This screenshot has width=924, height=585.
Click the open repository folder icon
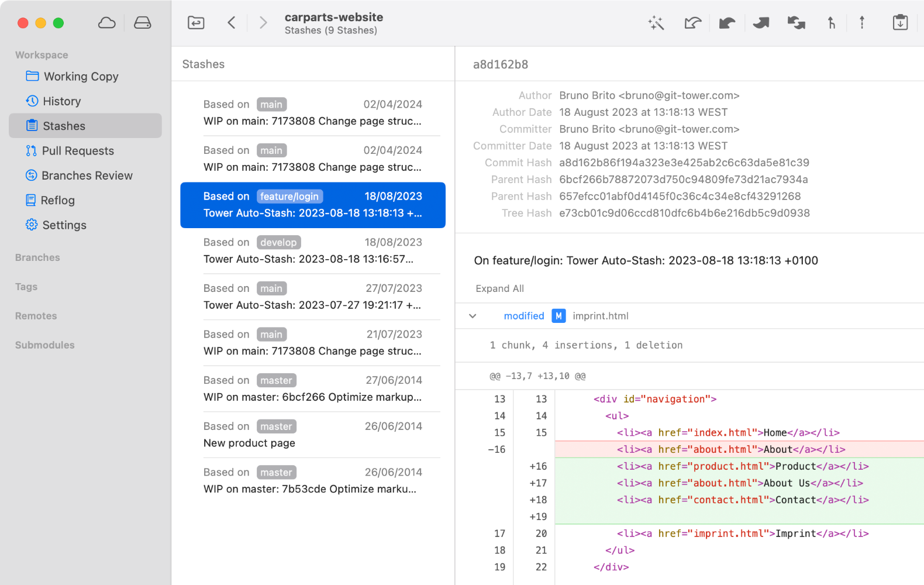(x=196, y=23)
